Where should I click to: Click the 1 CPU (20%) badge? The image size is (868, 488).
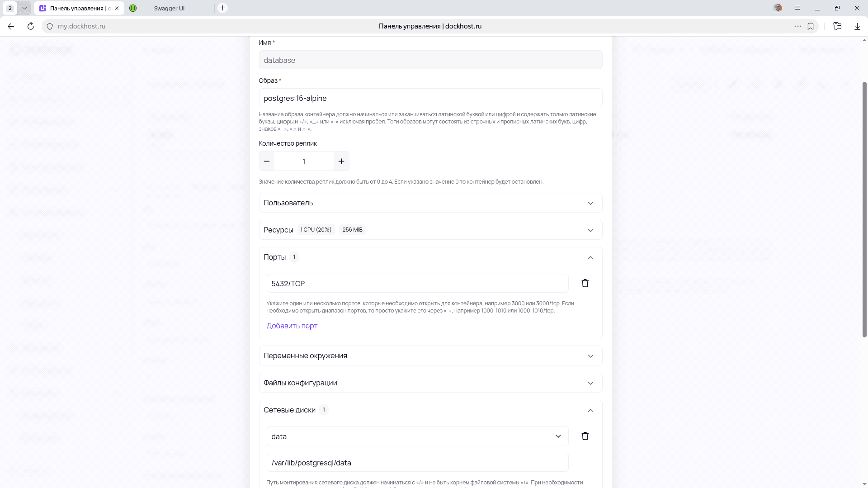coord(316,230)
